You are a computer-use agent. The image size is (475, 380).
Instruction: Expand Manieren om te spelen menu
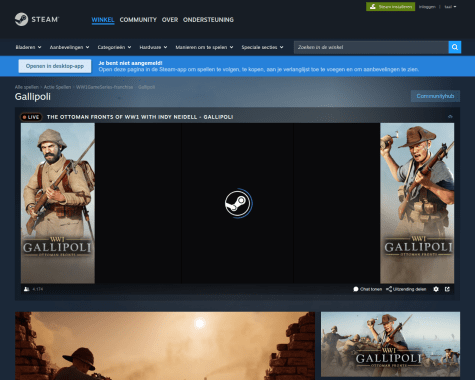[x=204, y=47]
